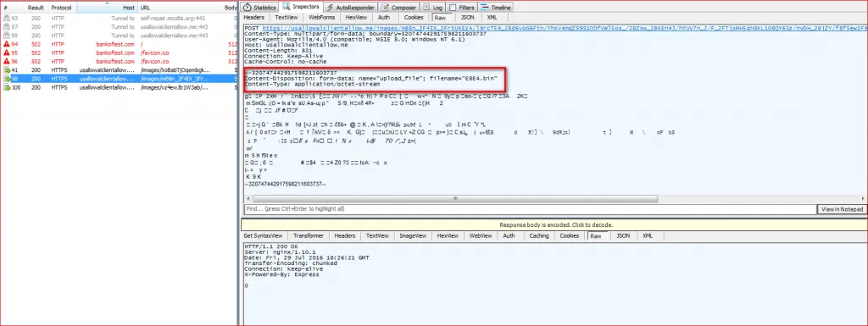Open response Transformer tab
This screenshot has width=868, height=326.
pos(309,236)
